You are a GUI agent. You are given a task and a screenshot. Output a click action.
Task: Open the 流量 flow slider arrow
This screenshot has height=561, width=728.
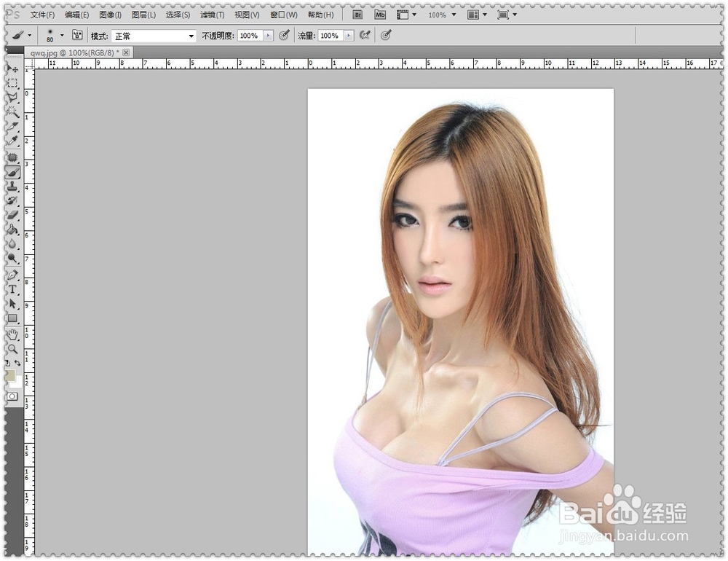pyautogui.click(x=349, y=36)
